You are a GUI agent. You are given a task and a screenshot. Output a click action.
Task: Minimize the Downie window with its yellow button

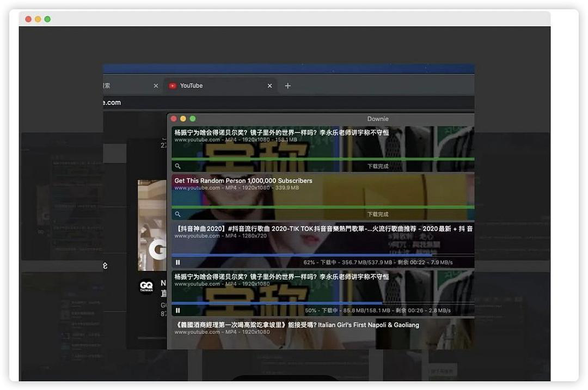coord(183,119)
